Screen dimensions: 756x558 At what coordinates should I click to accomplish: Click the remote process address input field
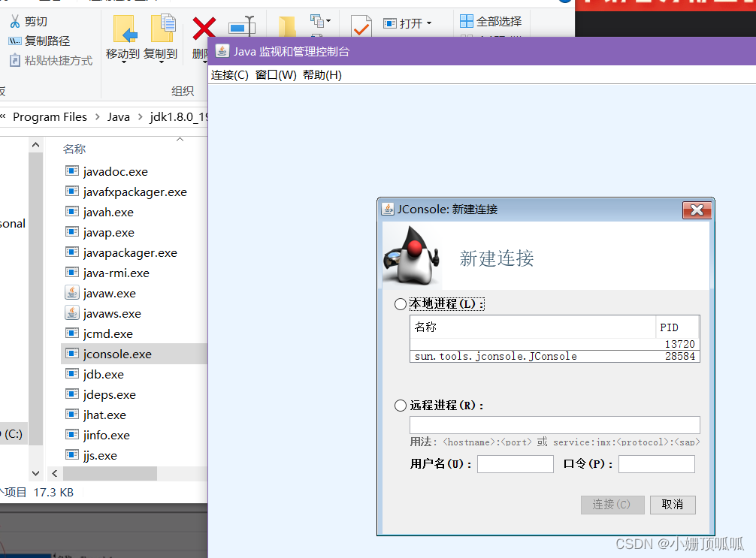(x=555, y=425)
